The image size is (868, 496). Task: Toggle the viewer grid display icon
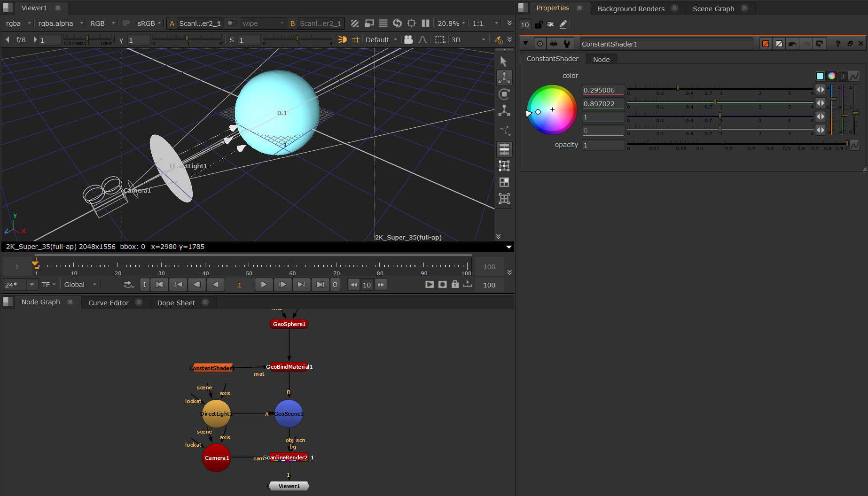tap(356, 40)
